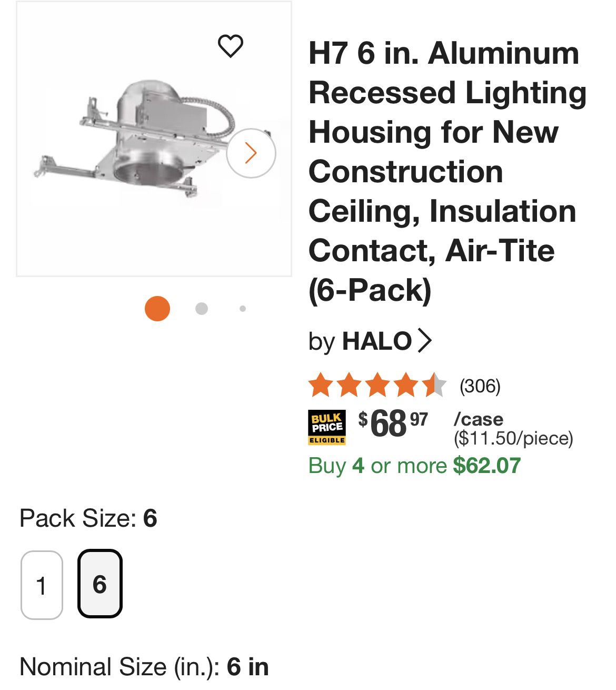Click the Nominal Size (in.) label
The image size is (616, 690).
tap(119, 667)
